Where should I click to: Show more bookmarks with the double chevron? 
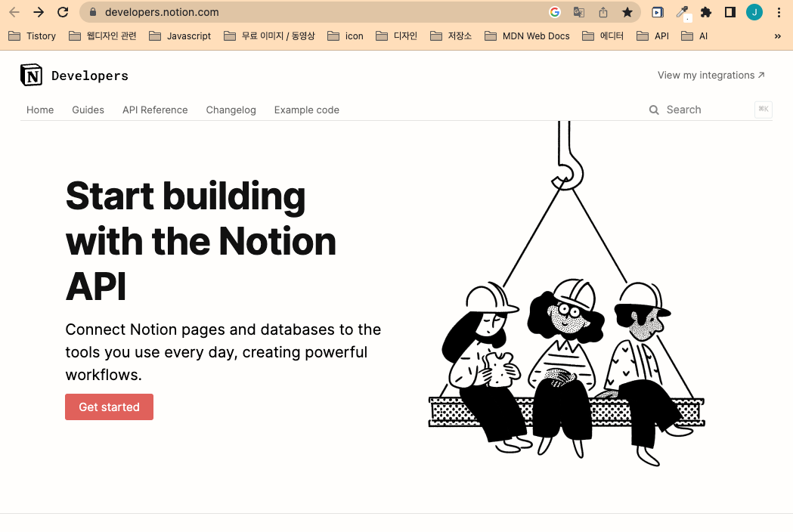click(778, 36)
